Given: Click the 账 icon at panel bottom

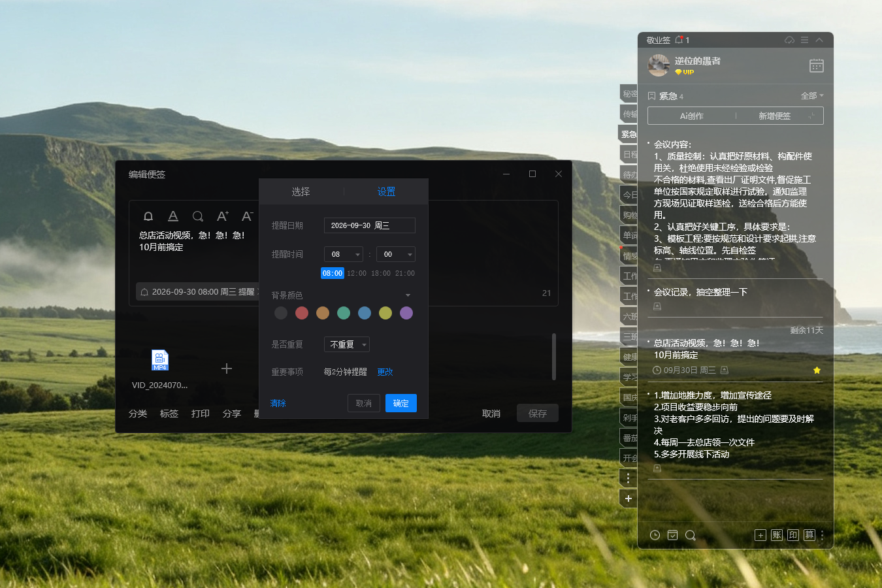Looking at the screenshot, I should (x=777, y=535).
